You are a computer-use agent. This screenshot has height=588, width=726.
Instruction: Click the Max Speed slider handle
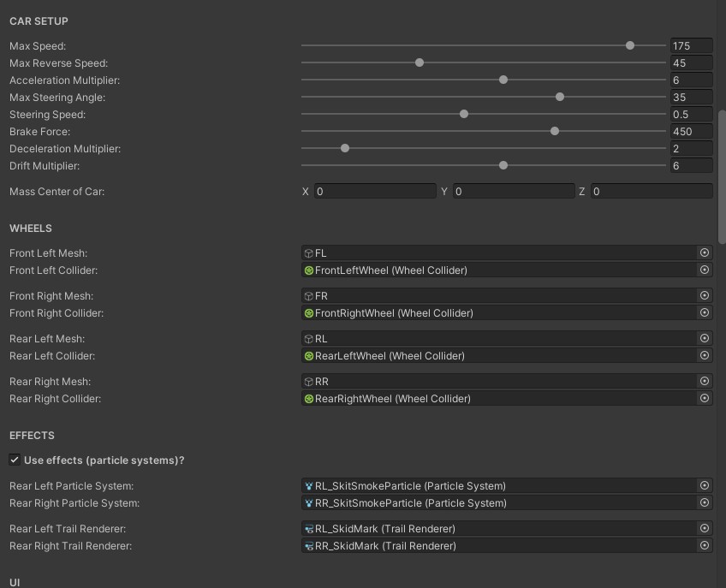pyautogui.click(x=630, y=46)
